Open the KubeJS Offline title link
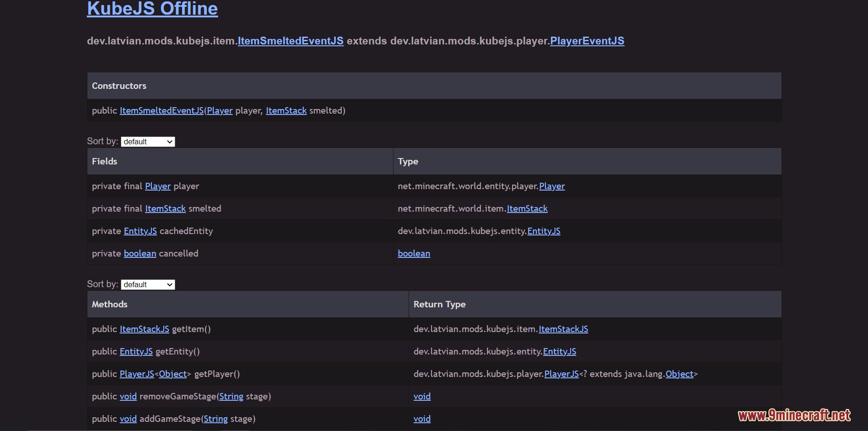 152,9
